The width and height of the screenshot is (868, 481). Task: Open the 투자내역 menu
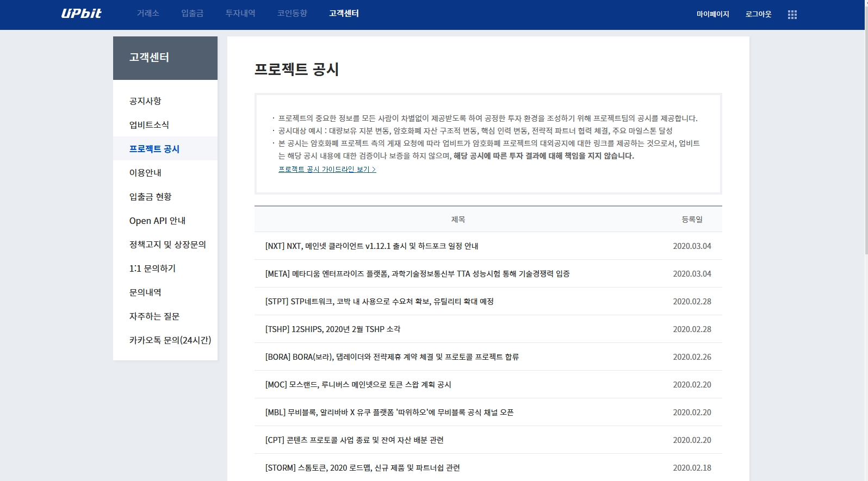click(x=240, y=14)
